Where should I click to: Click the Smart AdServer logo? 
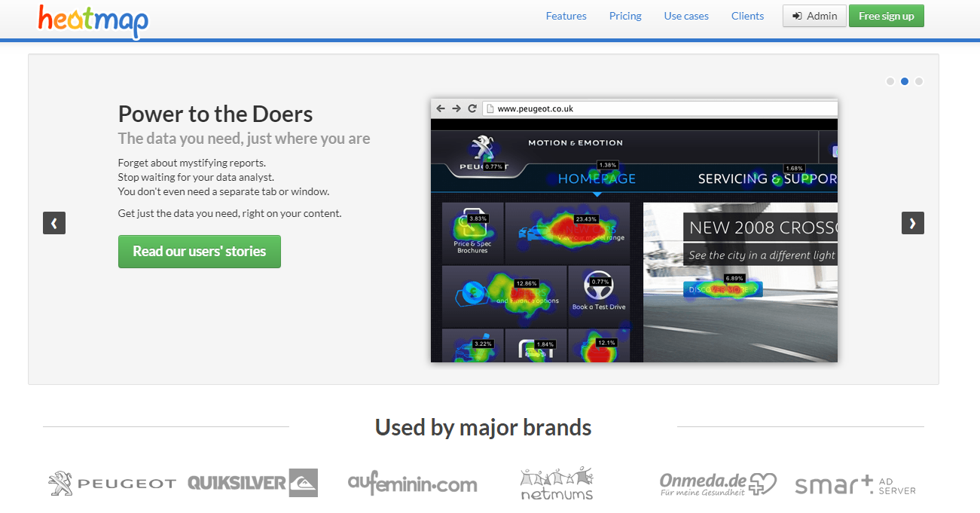click(855, 484)
